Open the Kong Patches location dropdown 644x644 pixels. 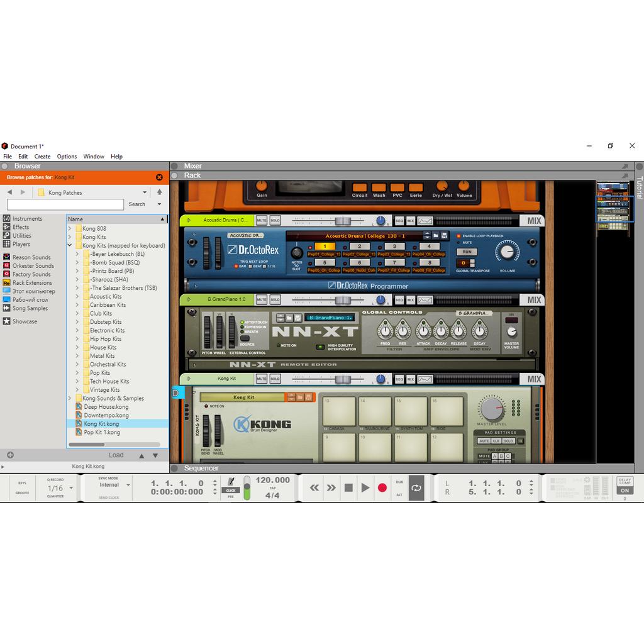click(x=145, y=192)
